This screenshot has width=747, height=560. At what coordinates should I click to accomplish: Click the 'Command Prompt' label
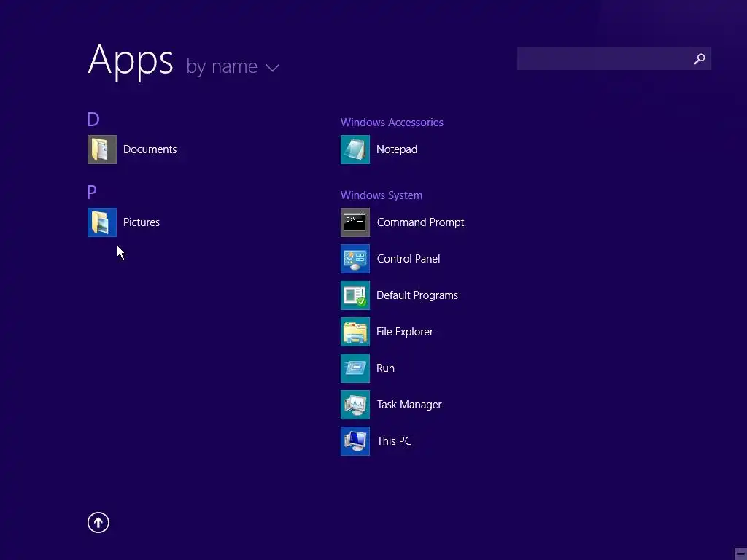420,222
